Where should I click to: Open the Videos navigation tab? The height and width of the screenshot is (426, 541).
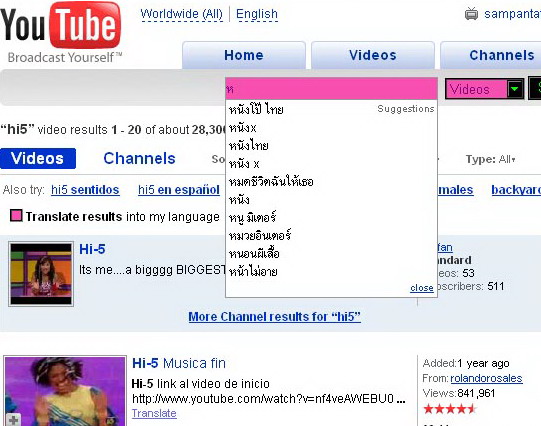pyautogui.click(x=373, y=55)
